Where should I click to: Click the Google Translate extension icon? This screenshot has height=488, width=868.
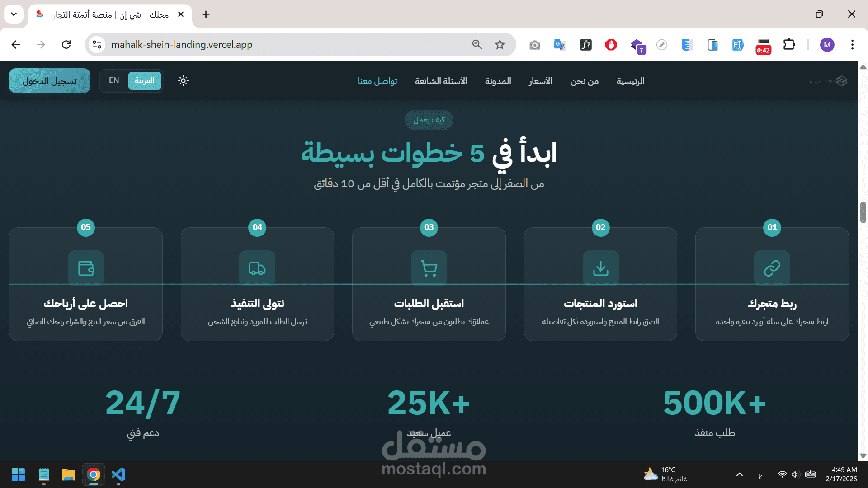[x=560, y=44]
